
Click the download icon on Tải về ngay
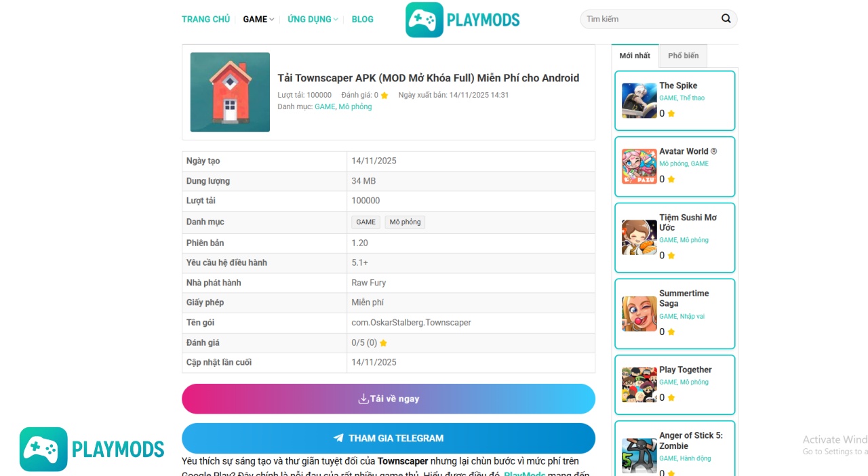click(363, 399)
